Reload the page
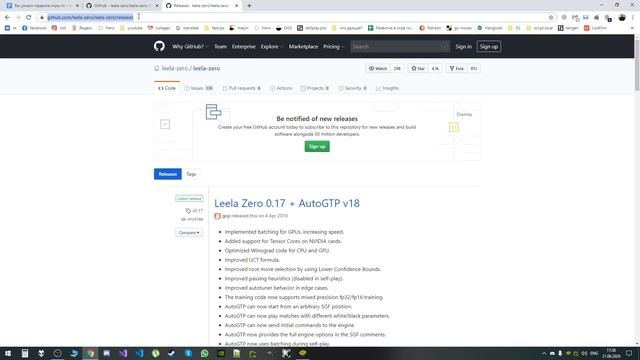Image resolution: width=640 pixels, height=360 pixels. (x=29, y=17)
